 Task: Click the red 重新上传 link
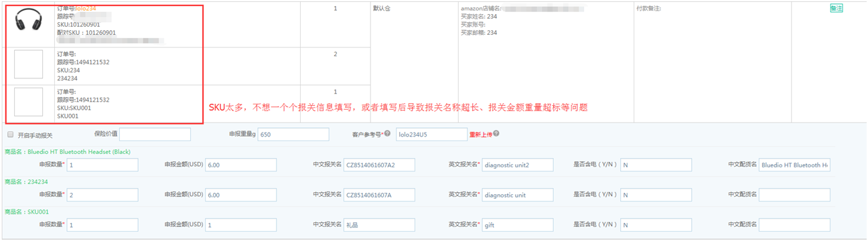(x=480, y=134)
